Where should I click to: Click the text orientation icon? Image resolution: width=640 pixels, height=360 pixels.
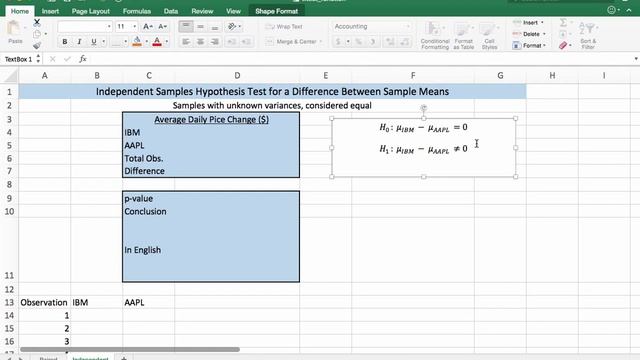coord(232,27)
